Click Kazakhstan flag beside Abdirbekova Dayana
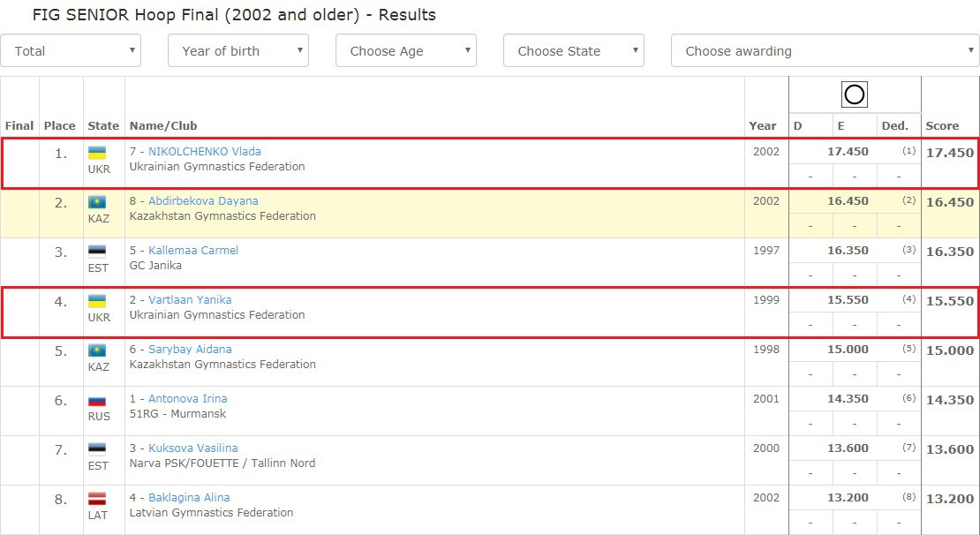 click(99, 202)
